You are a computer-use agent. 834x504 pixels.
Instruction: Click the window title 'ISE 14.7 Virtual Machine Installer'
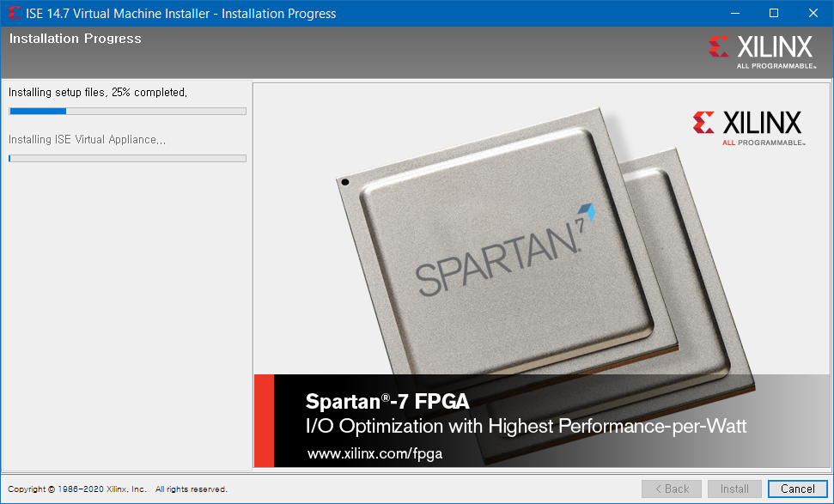point(118,14)
